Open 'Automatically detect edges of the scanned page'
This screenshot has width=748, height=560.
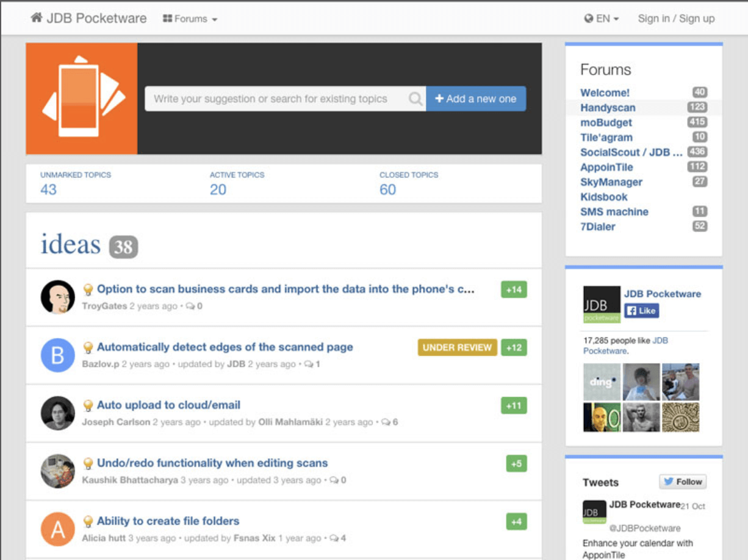coord(225,347)
